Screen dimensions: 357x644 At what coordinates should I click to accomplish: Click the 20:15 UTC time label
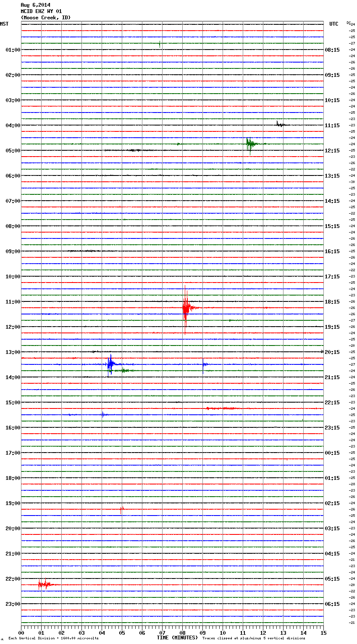(x=332, y=352)
